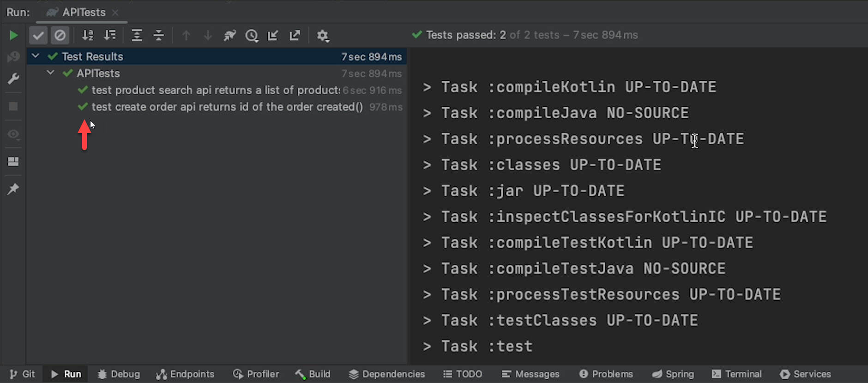
Task: Expand all test result nodes
Action: pos(137,36)
